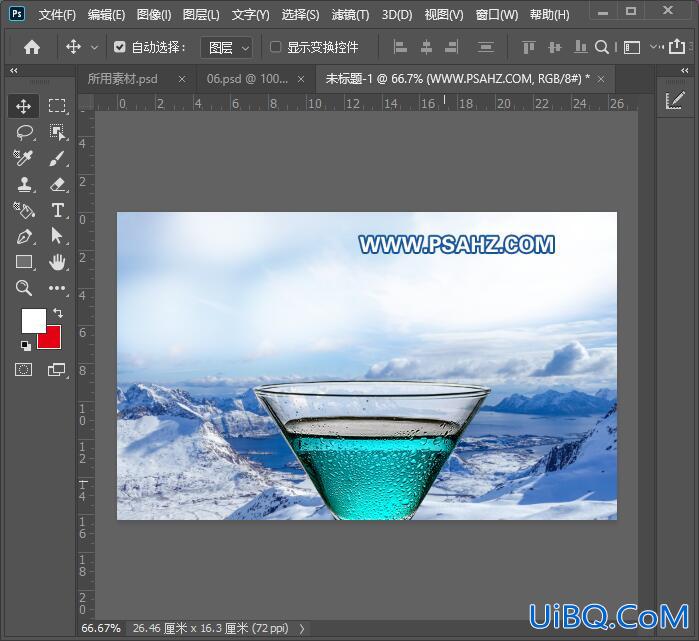Open the 文字(Y) menu
The width and height of the screenshot is (699, 641).
click(251, 15)
